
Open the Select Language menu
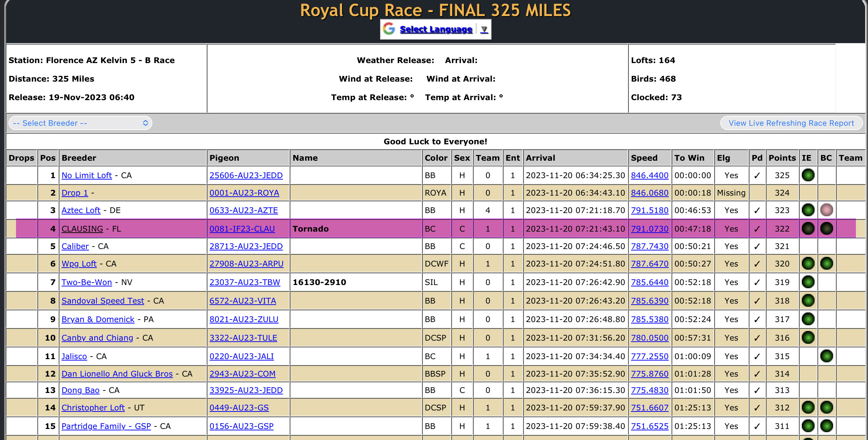(436, 29)
